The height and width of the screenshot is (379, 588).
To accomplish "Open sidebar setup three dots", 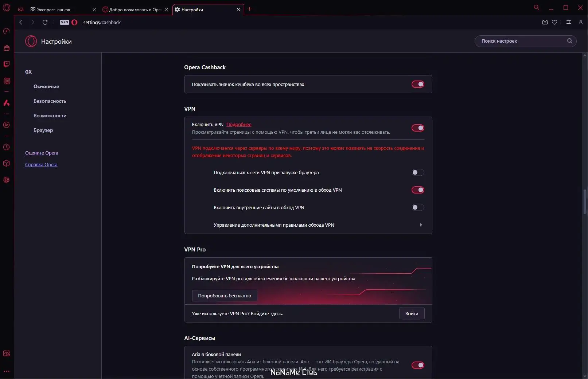I will coord(7,371).
